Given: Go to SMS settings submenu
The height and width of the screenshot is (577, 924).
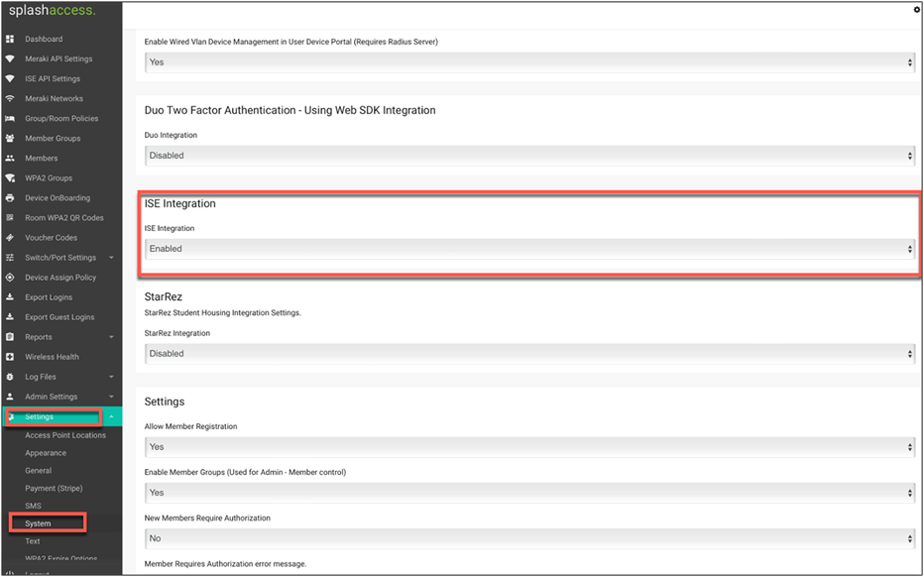Looking at the screenshot, I should (33, 507).
